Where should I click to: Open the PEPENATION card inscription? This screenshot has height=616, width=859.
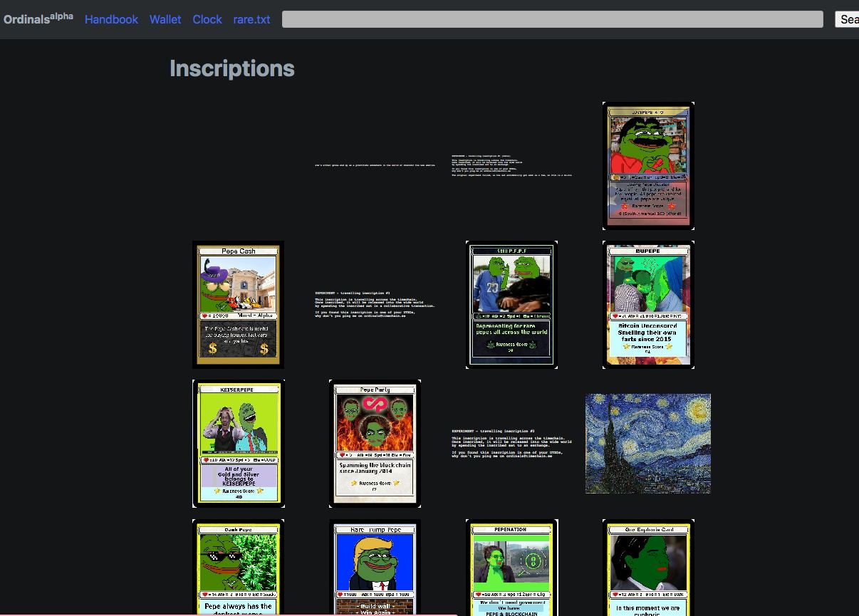pyautogui.click(x=511, y=568)
